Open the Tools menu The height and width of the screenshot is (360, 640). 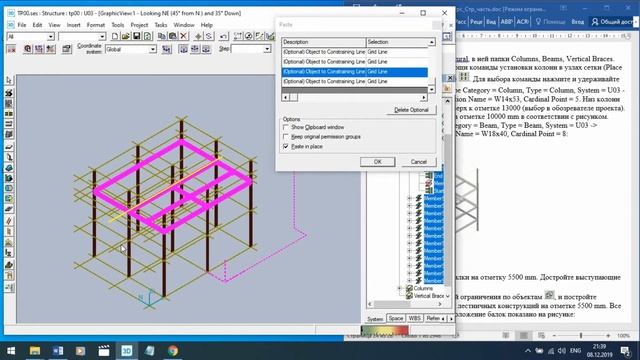(x=118, y=25)
